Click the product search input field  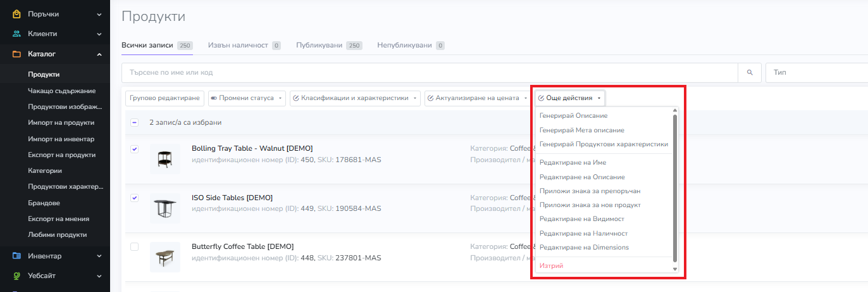[x=430, y=73]
